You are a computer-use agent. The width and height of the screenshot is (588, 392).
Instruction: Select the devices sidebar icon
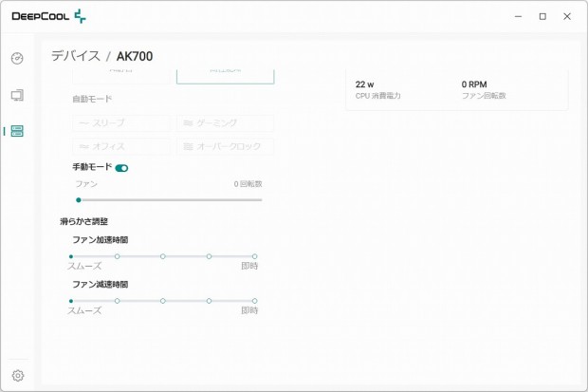tap(17, 131)
